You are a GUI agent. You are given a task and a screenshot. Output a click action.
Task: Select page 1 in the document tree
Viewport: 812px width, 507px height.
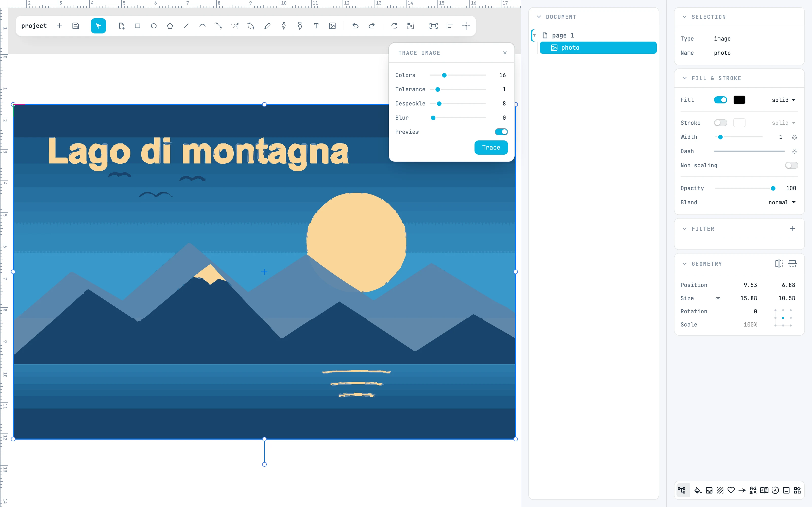click(x=563, y=35)
